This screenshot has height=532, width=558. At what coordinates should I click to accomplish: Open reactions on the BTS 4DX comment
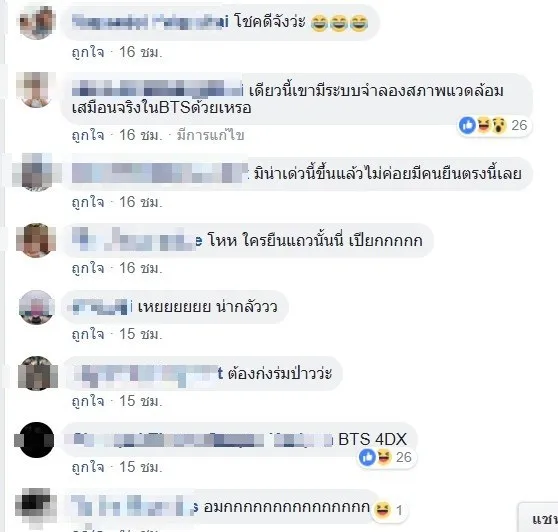click(x=387, y=457)
